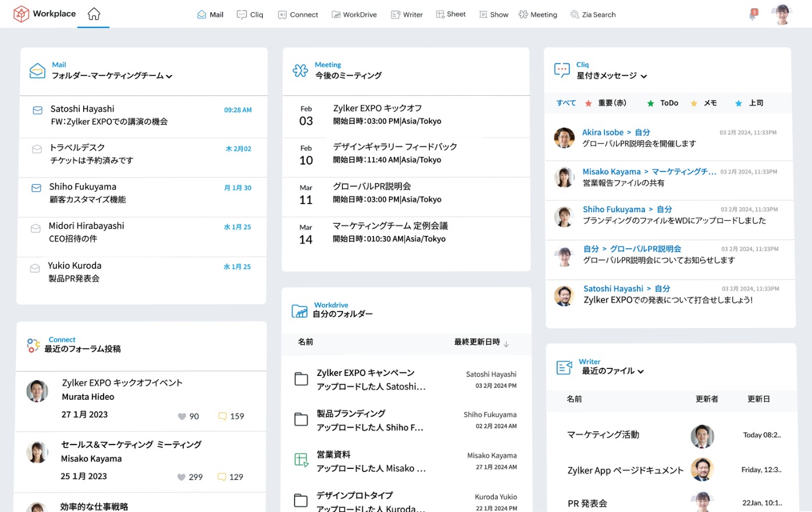Expand the 最近のファイル dropdown in Writer

pyautogui.click(x=640, y=371)
